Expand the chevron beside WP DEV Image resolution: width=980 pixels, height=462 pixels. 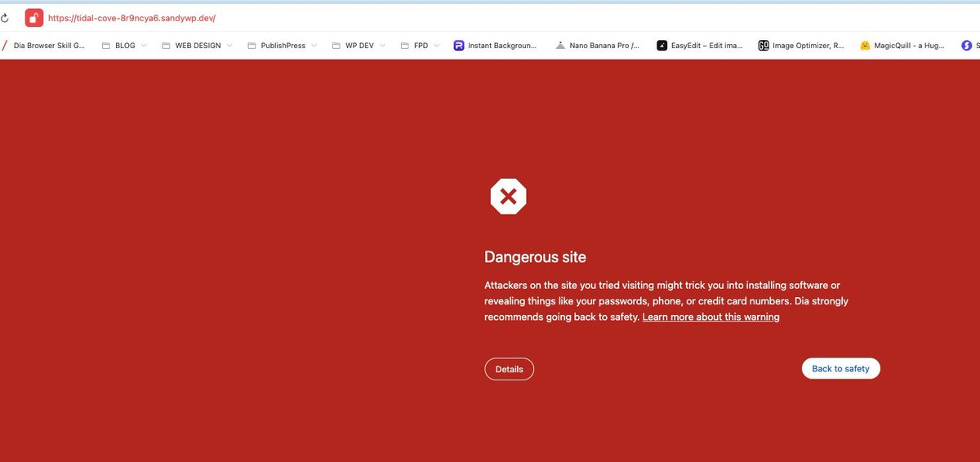[x=383, y=46]
